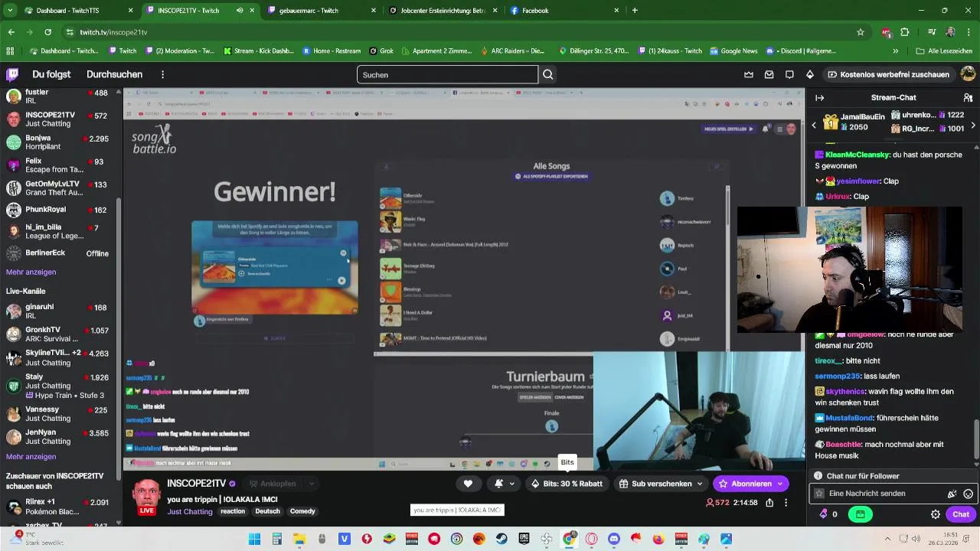
Task: Reload the page with refresh icon
Action: 47,32
